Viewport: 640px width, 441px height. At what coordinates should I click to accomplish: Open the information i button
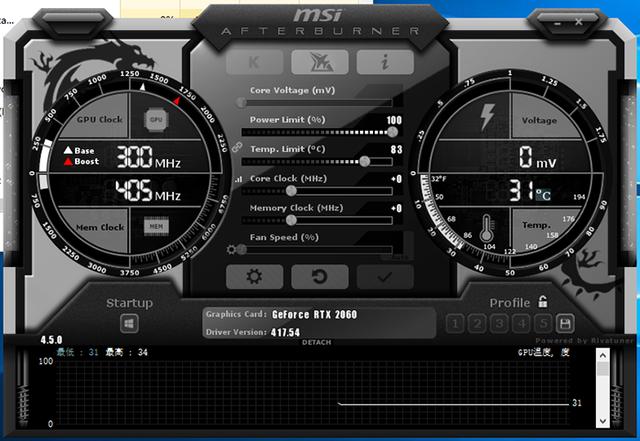[385, 62]
